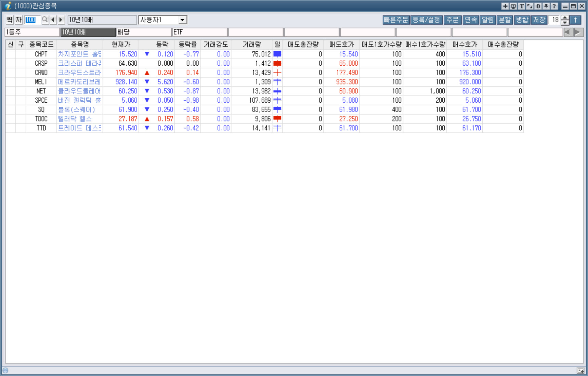
Task: Click the 매도호가 column header
Action: (341, 44)
